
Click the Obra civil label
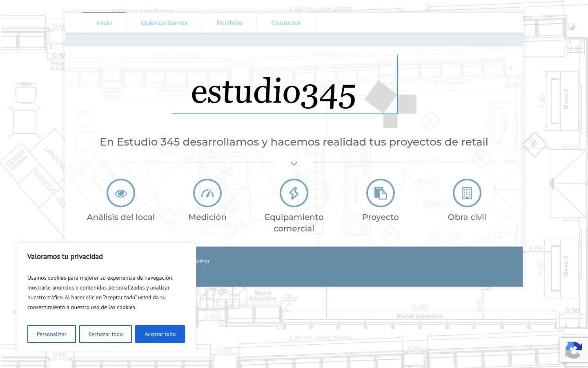pyautogui.click(x=467, y=217)
